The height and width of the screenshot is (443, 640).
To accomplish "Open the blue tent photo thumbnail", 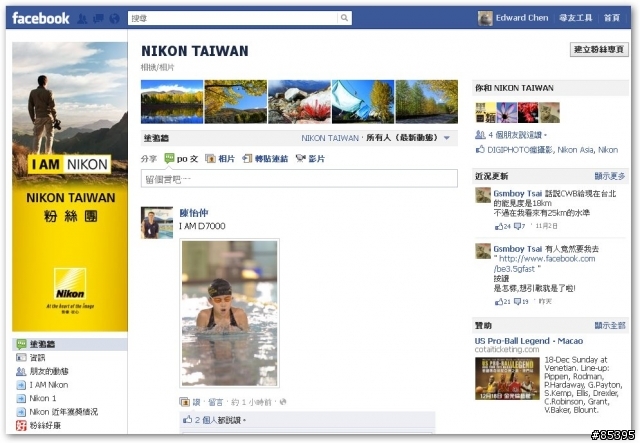I will (363, 102).
